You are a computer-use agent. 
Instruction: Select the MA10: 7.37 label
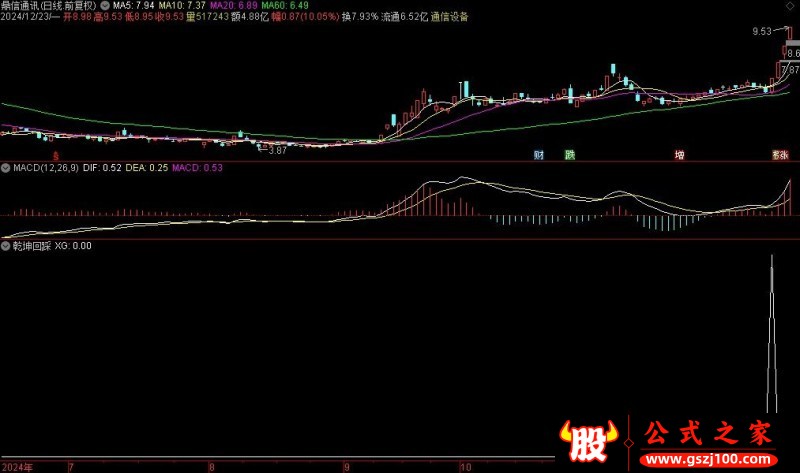[x=182, y=6]
